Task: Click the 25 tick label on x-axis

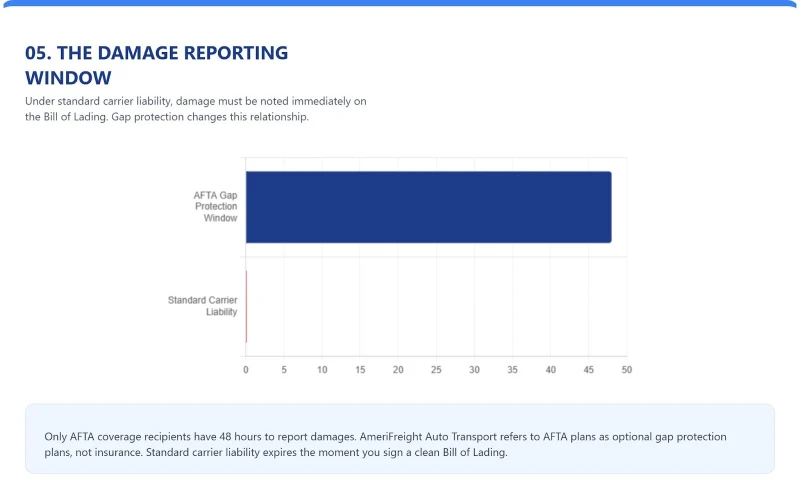Action: pyautogui.click(x=436, y=370)
